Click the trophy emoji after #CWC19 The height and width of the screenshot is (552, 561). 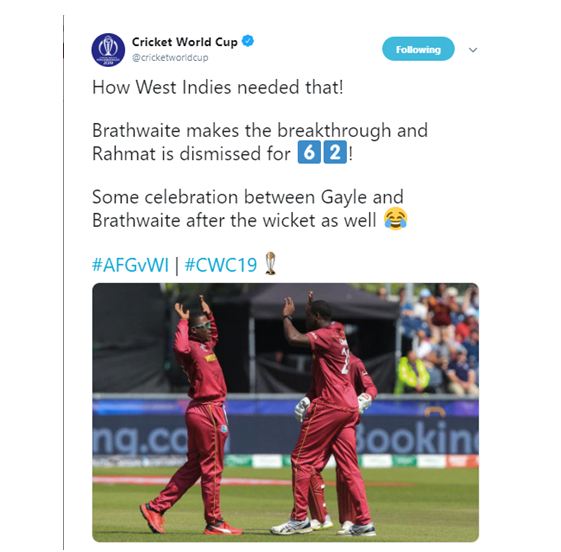click(x=270, y=264)
